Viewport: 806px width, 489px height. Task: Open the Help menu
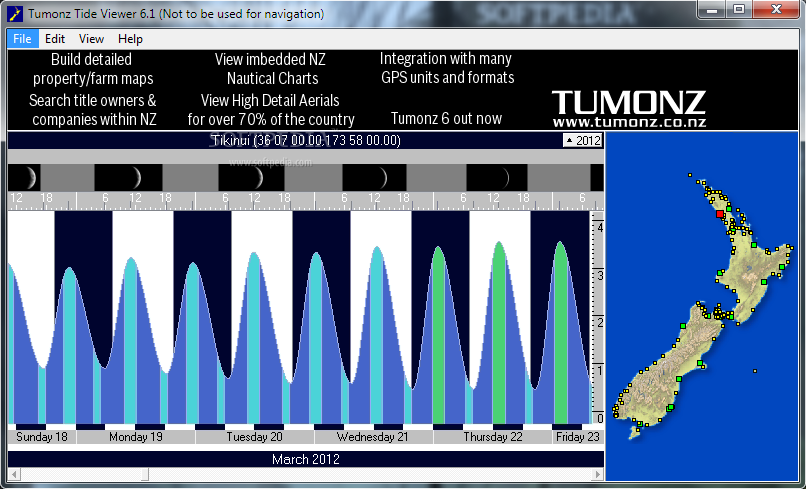point(130,39)
